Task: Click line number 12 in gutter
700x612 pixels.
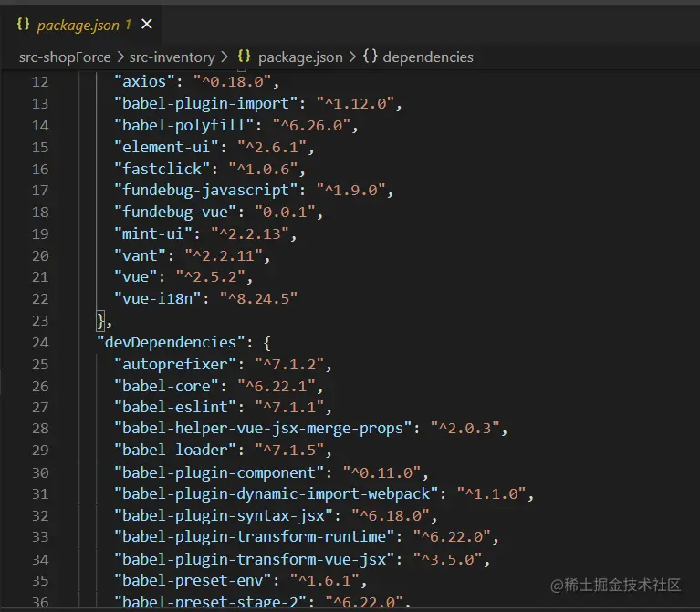Action: click(40, 82)
